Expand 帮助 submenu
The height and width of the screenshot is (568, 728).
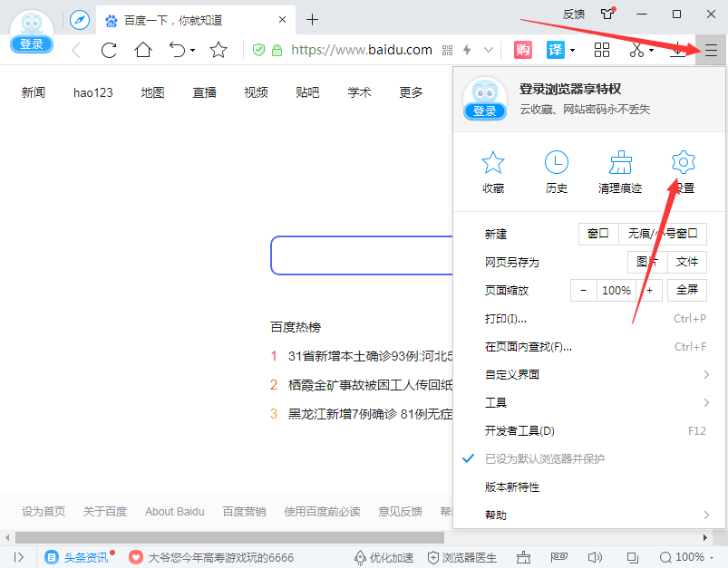(588, 515)
